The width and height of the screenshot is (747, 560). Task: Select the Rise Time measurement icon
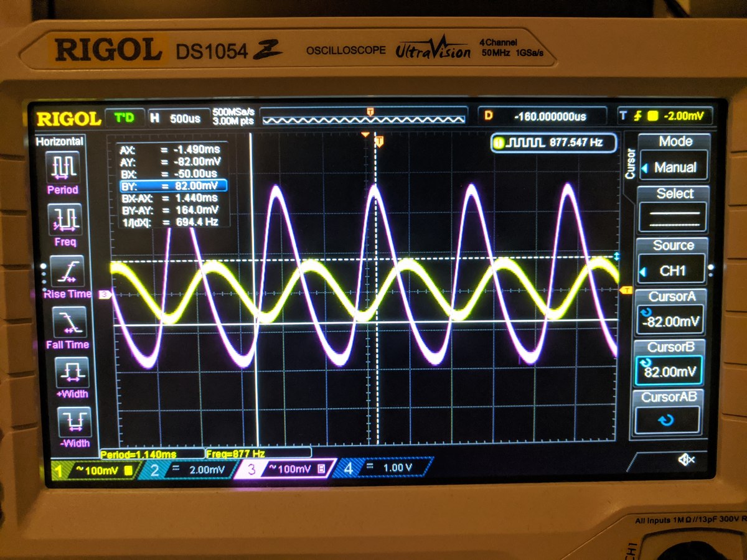[67, 271]
